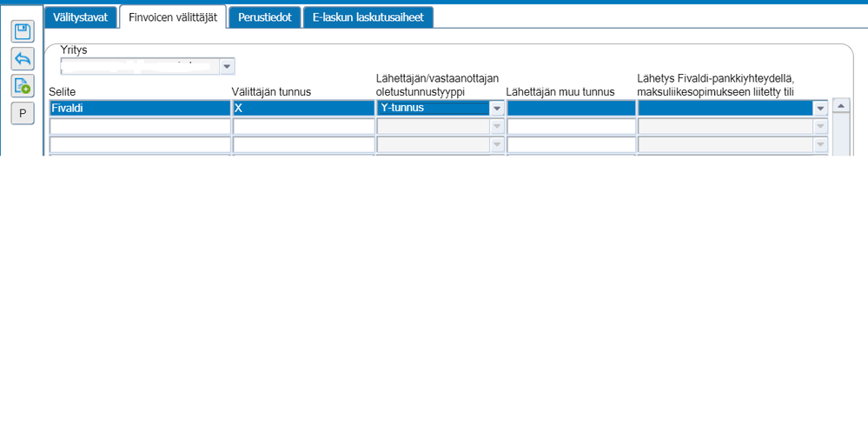Open the E-laskun laskutusaiheet tab
868x439 pixels.
368,17
